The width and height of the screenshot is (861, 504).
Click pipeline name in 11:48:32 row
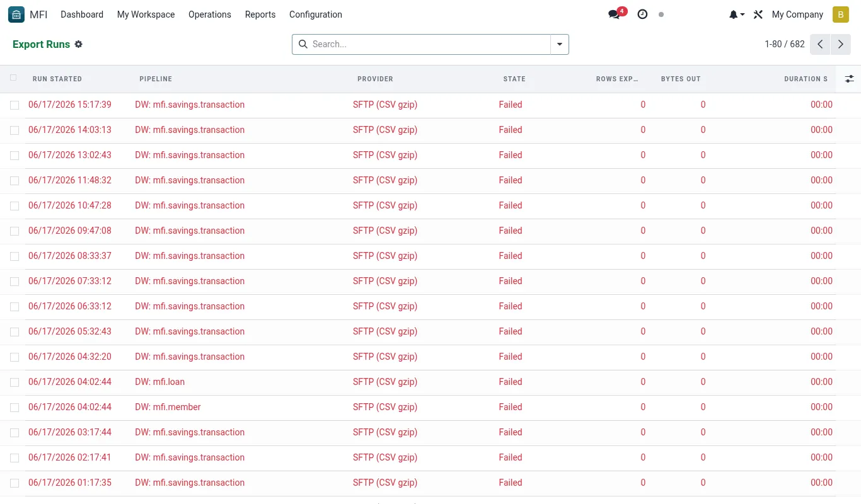[190, 180]
